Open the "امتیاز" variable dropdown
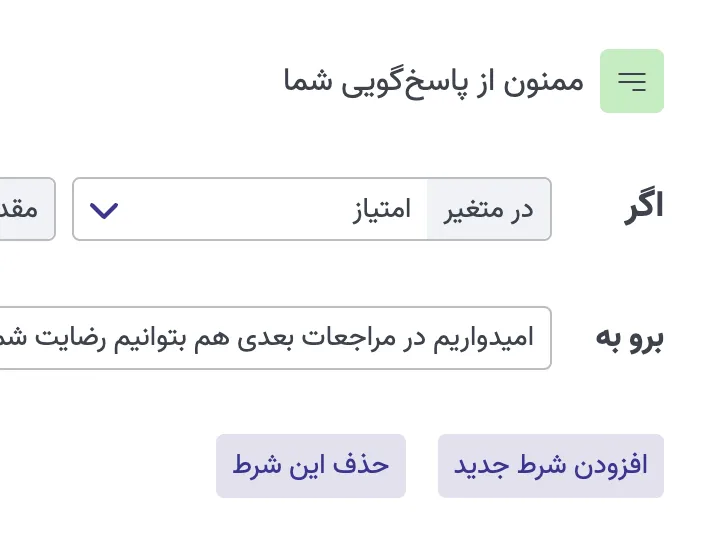The height and width of the screenshot is (560, 720). pyautogui.click(x=250, y=210)
